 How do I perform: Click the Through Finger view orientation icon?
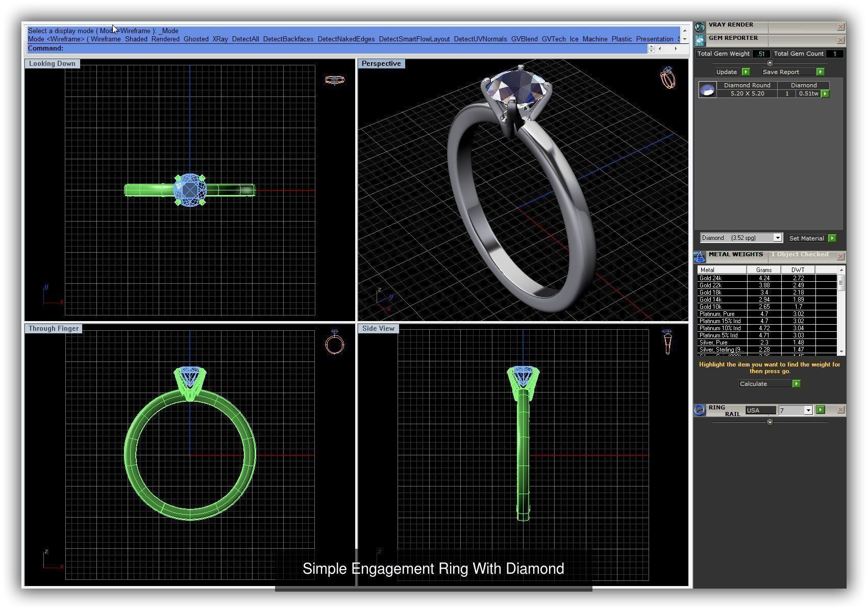click(x=335, y=342)
